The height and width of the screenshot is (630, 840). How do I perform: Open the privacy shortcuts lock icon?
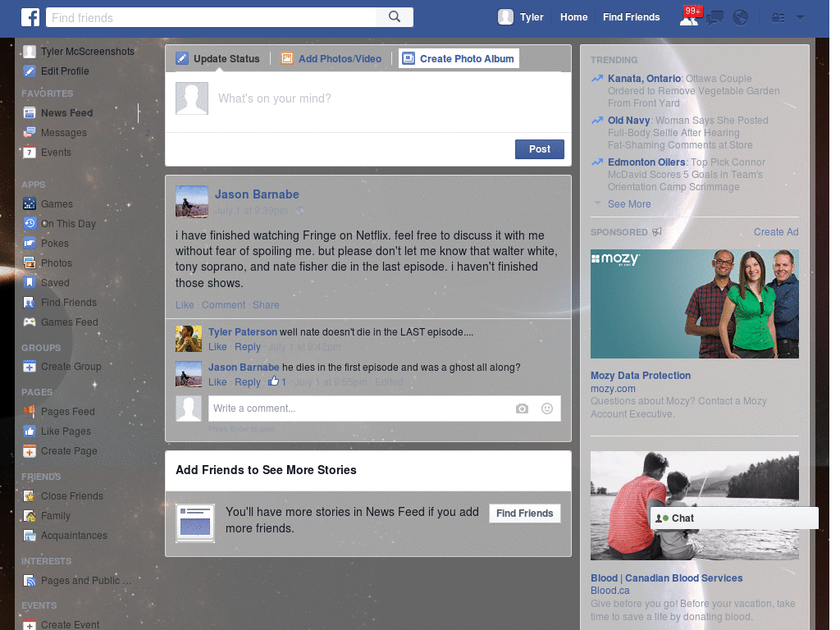click(x=778, y=18)
